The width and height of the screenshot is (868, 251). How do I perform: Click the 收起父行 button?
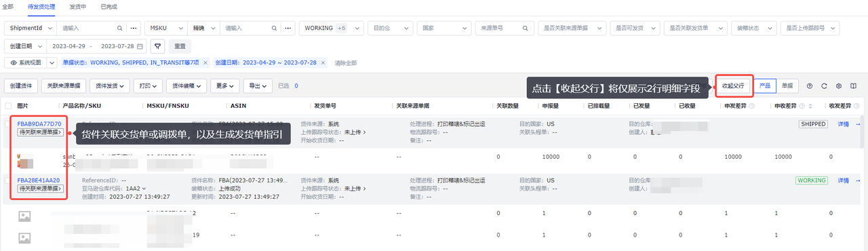point(733,86)
